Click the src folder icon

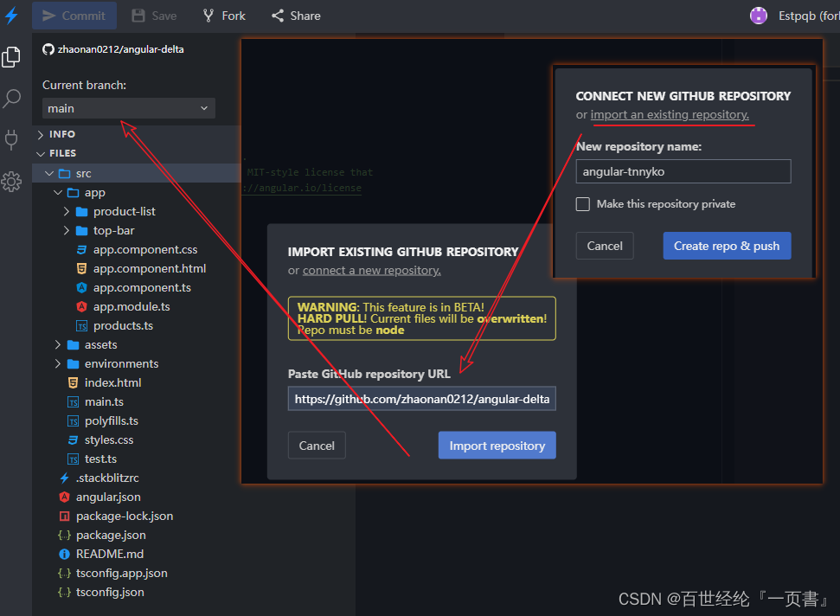point(65,174)
